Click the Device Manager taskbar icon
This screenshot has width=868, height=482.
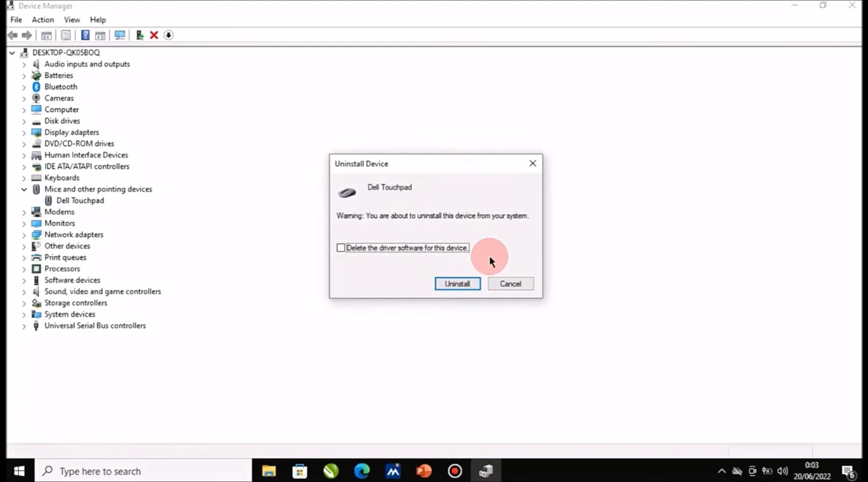(x=486, y=471)
